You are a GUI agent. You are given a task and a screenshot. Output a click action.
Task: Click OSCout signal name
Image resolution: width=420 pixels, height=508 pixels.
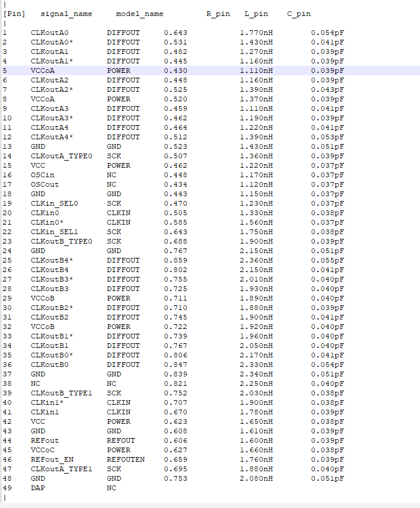click(44, 184)
